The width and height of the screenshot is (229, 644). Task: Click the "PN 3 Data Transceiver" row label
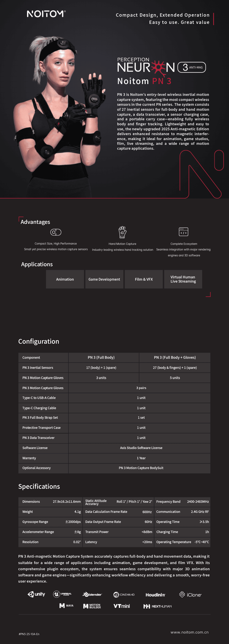pyautogui.click(x=39, y=438)
